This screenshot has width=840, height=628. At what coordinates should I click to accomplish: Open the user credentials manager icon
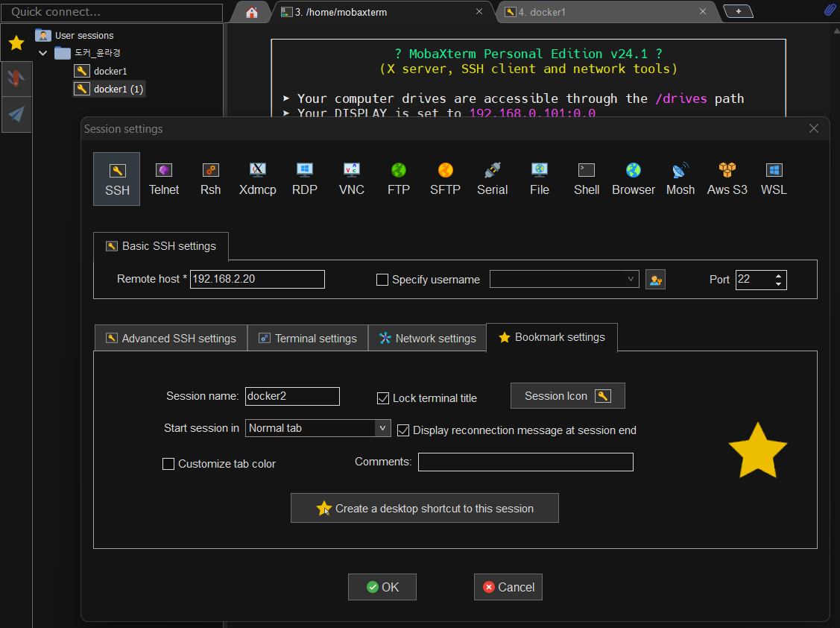655,280
